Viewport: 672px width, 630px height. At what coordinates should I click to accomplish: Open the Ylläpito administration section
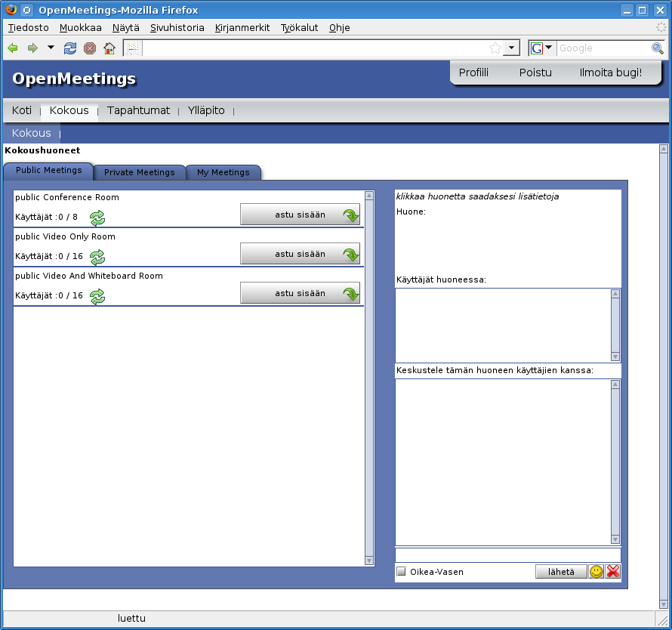(206, 110)
